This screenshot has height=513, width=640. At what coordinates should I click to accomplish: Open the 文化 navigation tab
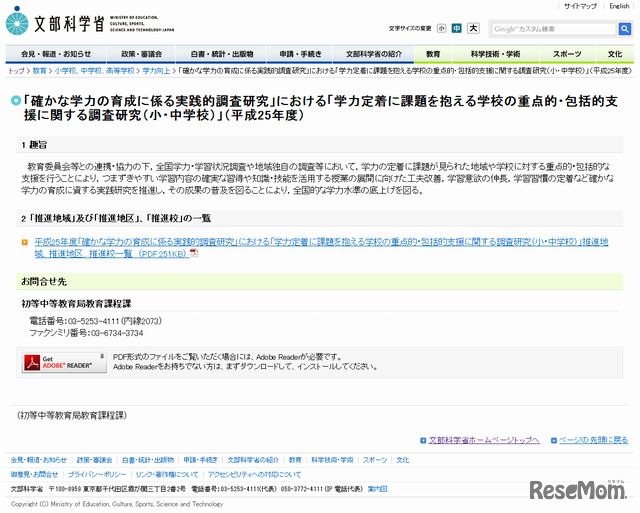(614, 54)
